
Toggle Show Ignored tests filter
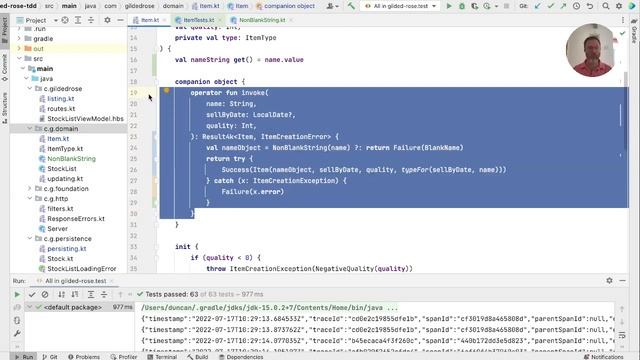pos(45,294)
